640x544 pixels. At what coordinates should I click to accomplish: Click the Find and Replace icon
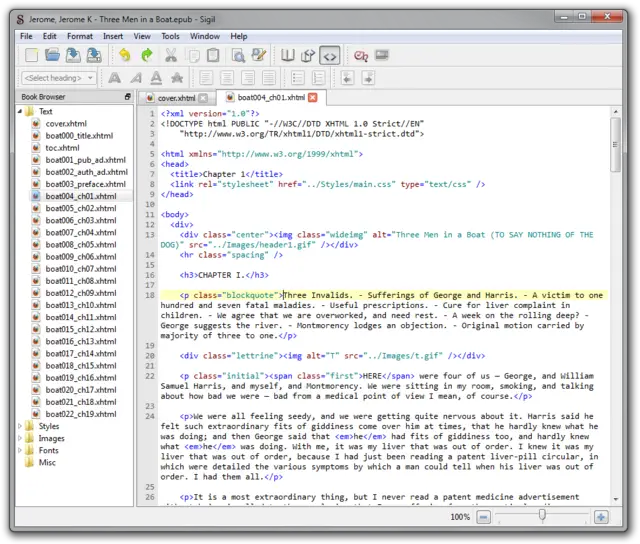pos(240,56)
